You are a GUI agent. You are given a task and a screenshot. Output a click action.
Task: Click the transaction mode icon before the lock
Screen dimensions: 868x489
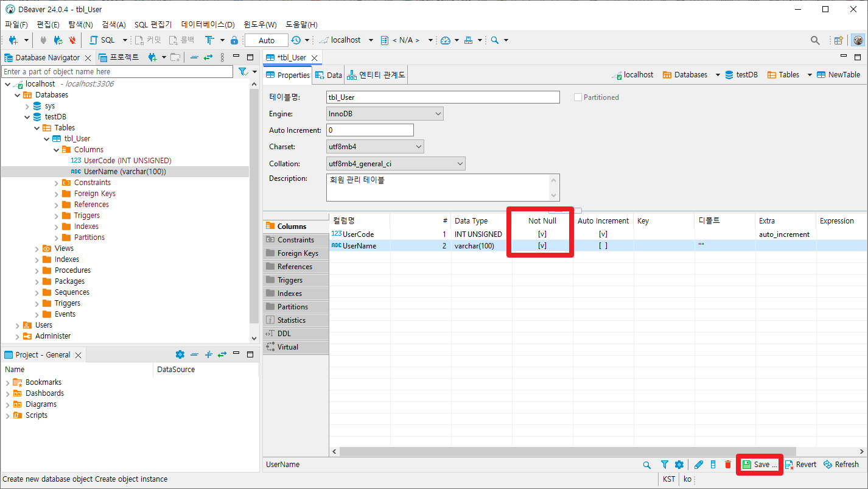click(x=210, y=40)
